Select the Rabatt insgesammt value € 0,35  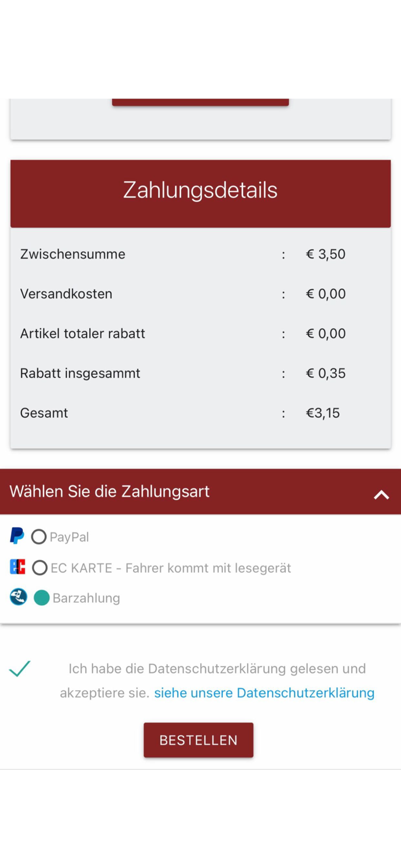326,373
